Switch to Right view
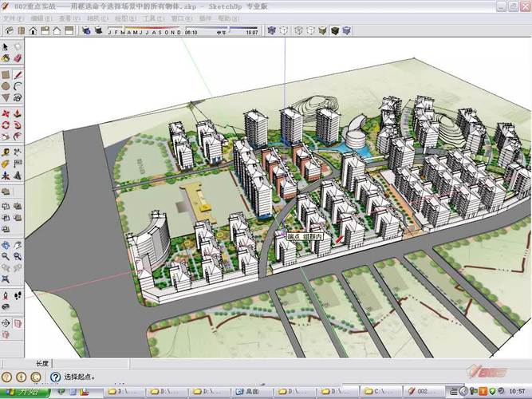The image size is (532, 399). 45,31
